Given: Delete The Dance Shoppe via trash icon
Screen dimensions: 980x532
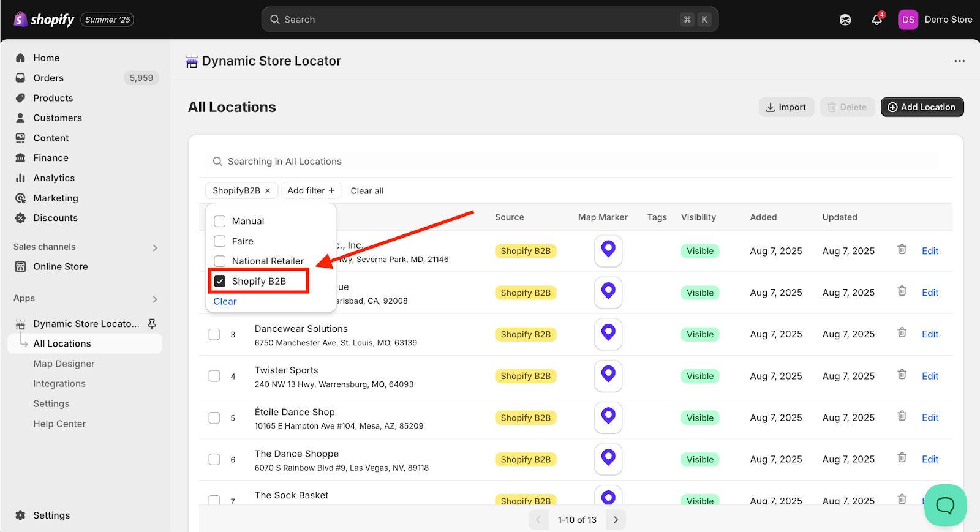Looking at the screenshot, I should (902, 457).
